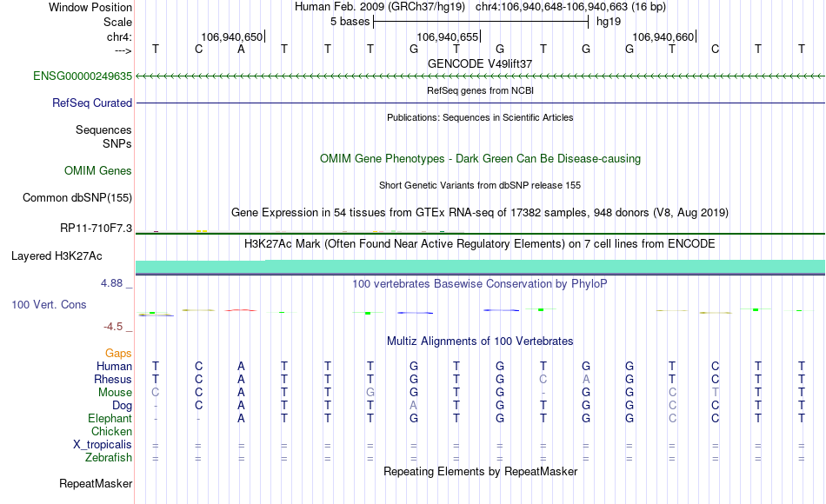Click the teal H3K27Ac signal band
Image resolution: width=826 pixels, height=504 pixels.
click(480, 267)
